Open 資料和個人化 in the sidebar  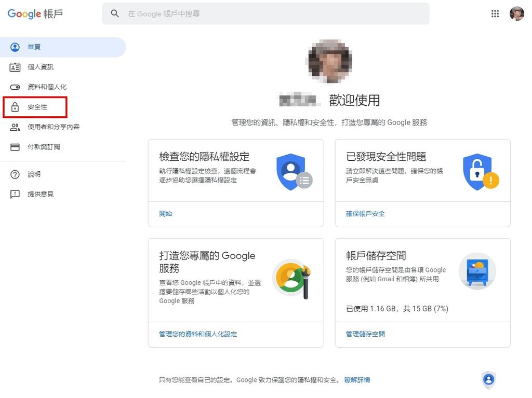(63, 87)
